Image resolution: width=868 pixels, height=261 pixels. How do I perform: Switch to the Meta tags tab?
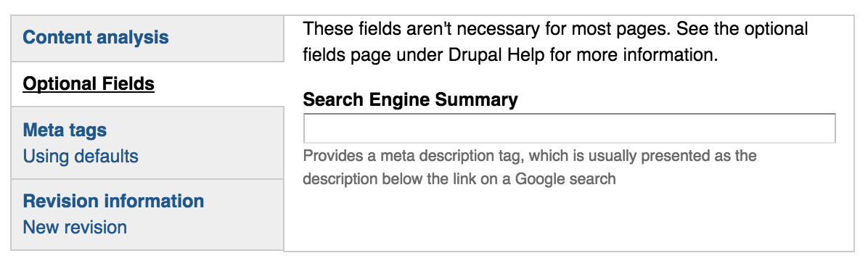[x=147, y=143]
